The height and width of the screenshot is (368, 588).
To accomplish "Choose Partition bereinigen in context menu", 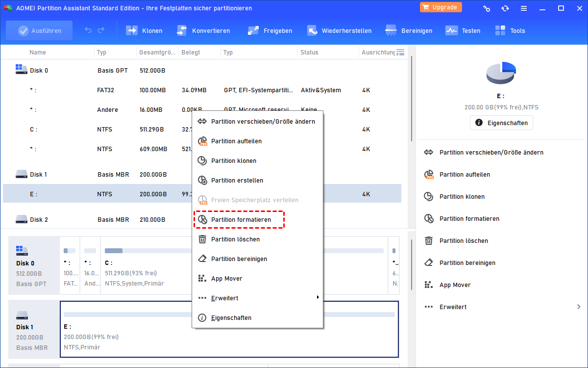I will 257,259.
